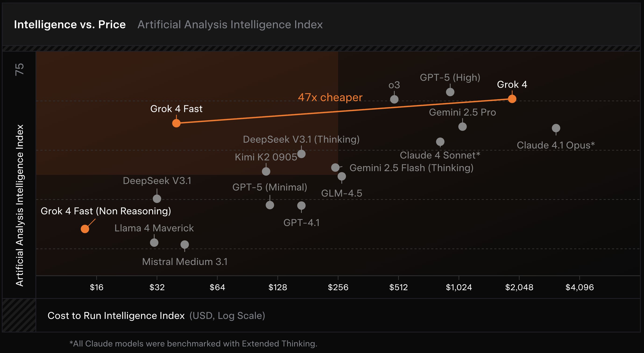Select the Claude 4 Sonnet dot
This screenshot has height=353, width=644.
(x=440, y=142)
